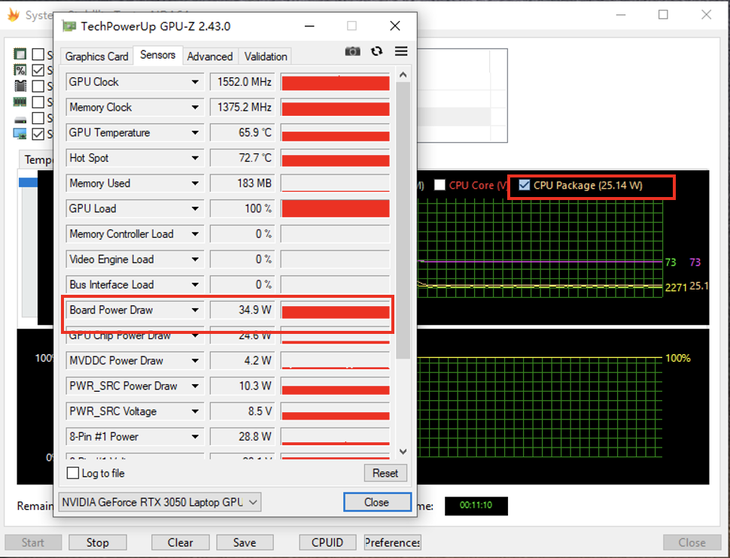
Task: Open the GPU-Z hamburger menu
Action: pos(401,52)
